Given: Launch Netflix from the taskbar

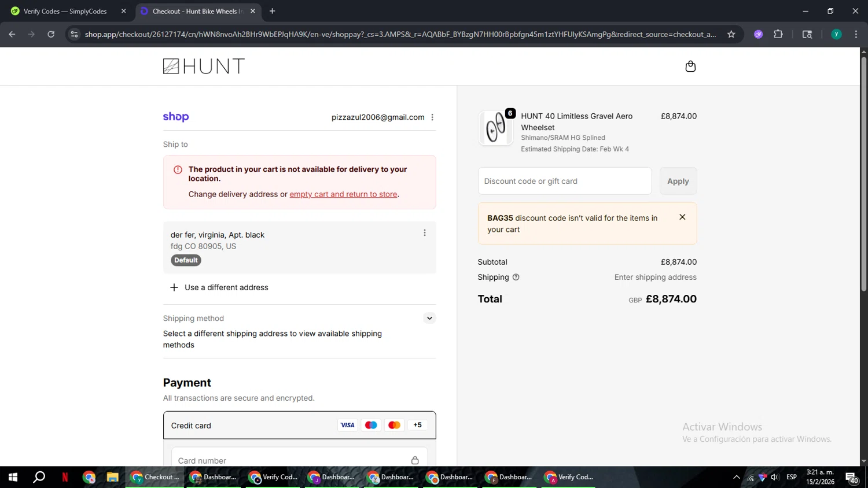Looking at the screenshot, I should point(65,477).
